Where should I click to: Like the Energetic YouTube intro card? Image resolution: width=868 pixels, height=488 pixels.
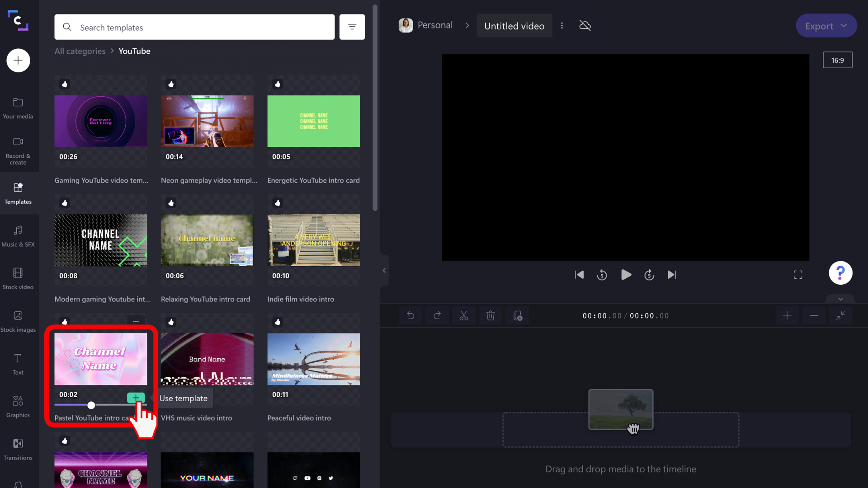pyautogui.click(x=278, y=84)
